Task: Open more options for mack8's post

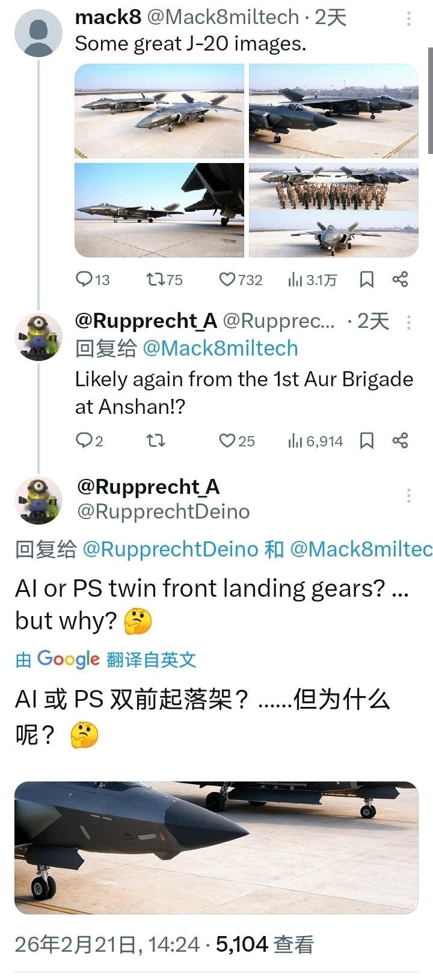Action: [x=409, y=19]
